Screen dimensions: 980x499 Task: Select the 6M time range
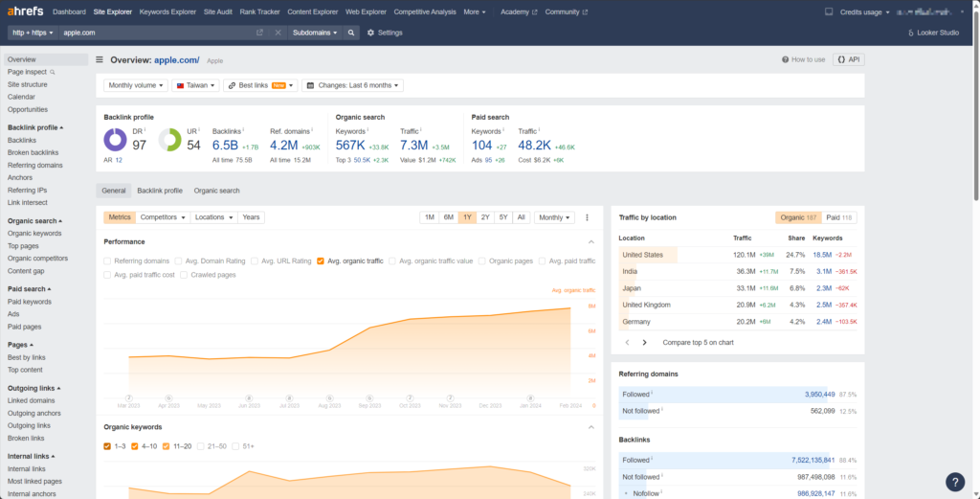(x=448, y=217)
